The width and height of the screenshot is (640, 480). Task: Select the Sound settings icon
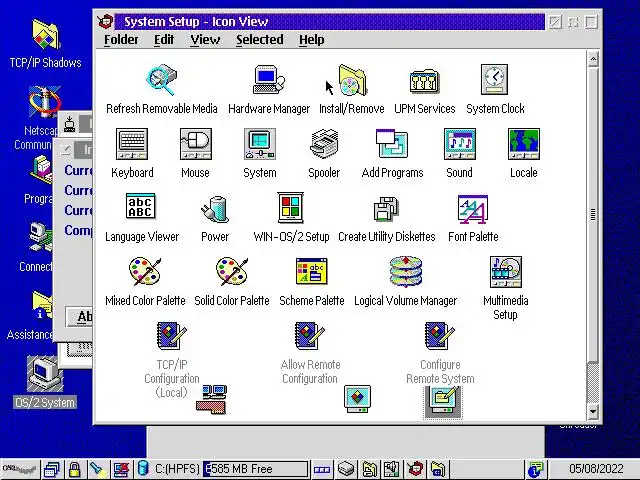pos(460,144)
